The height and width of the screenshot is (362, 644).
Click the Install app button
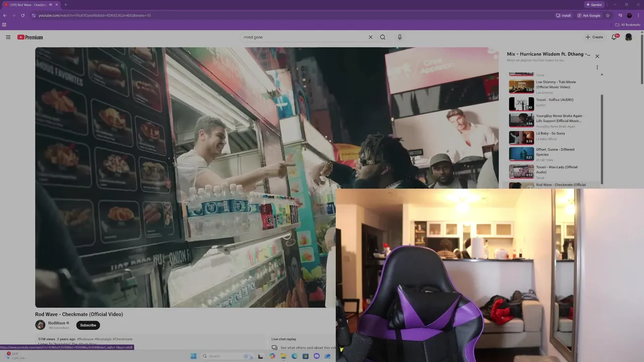coord(563,16)
